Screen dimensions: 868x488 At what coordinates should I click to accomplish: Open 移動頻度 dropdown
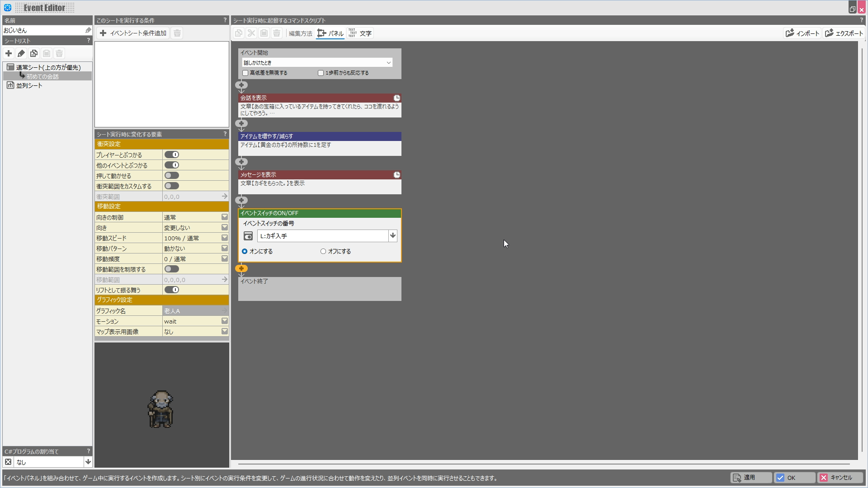[225, 258]
